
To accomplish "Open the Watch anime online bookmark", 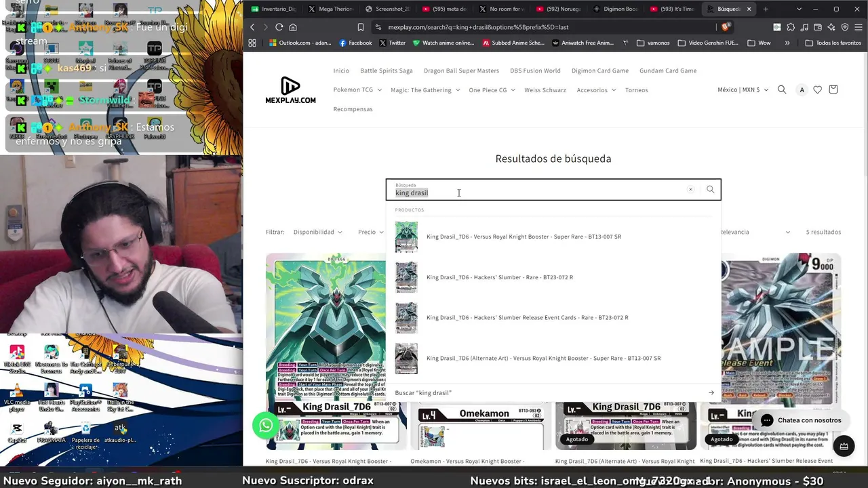I will tap(443, 43).
